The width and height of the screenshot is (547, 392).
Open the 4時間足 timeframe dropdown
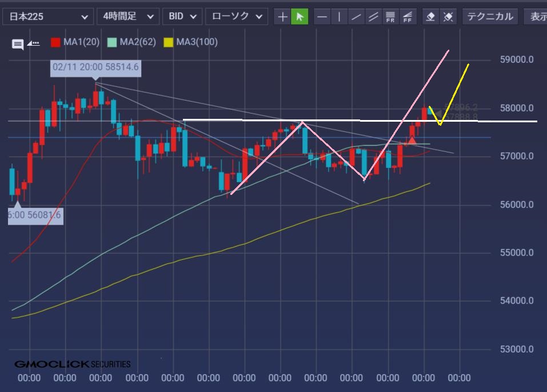click(x=128, y=16)
